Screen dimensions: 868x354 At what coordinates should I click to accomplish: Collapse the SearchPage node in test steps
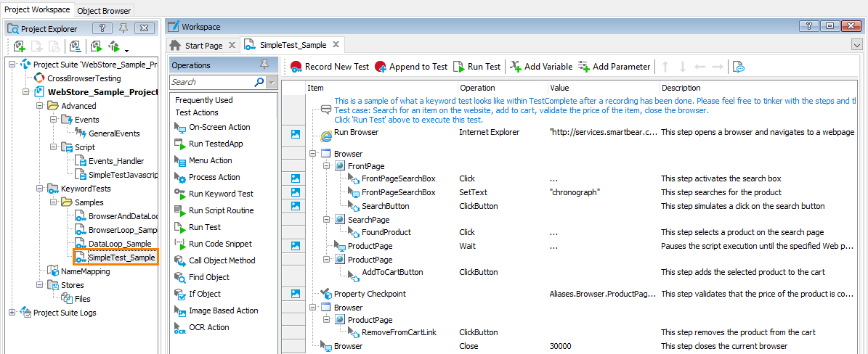click(327, 220)
